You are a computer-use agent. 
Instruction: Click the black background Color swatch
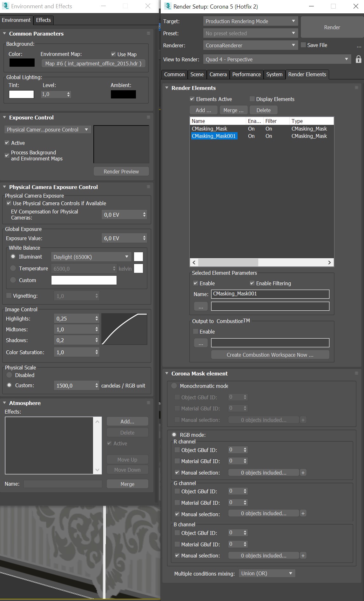pos(22,63)
